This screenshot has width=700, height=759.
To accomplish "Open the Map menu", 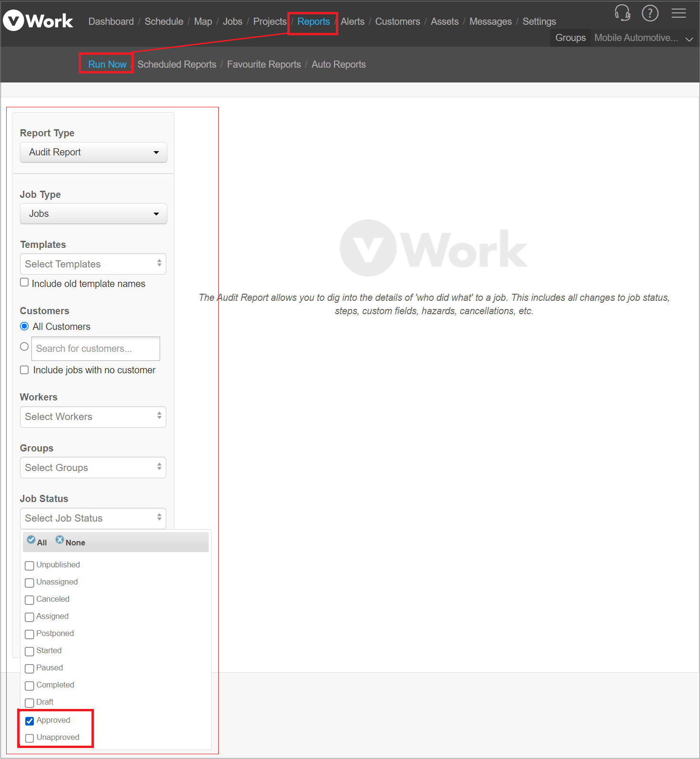I will point(203,21).
